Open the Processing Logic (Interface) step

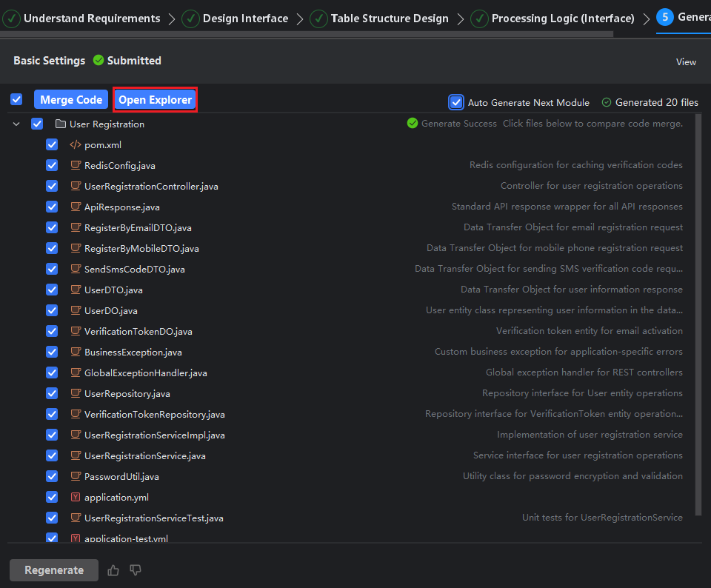tap(562, 19)
